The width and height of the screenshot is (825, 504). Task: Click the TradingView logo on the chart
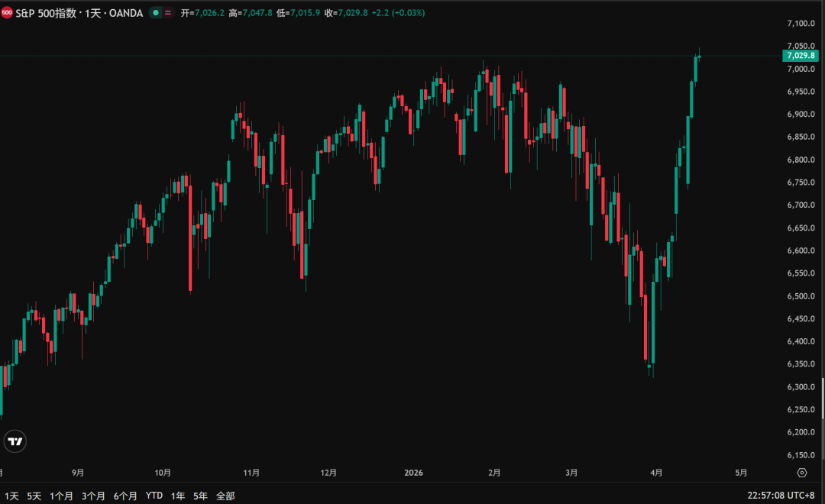tap(15, 441)
